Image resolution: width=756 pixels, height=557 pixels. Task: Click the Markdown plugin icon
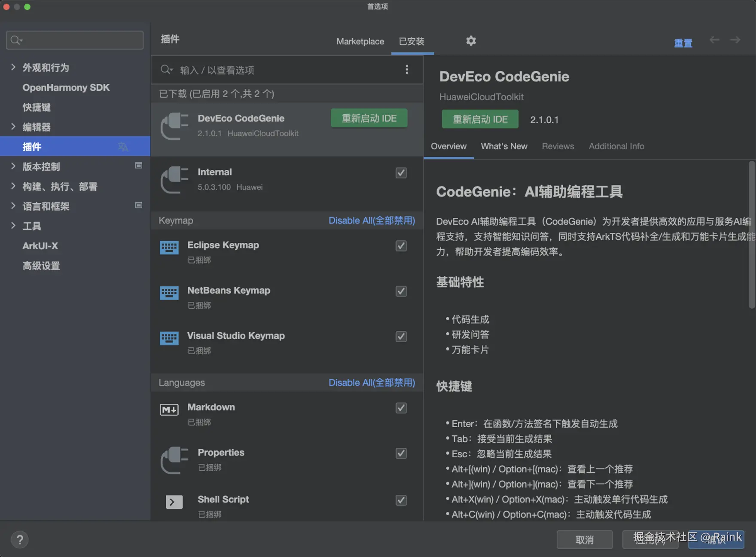169,410
